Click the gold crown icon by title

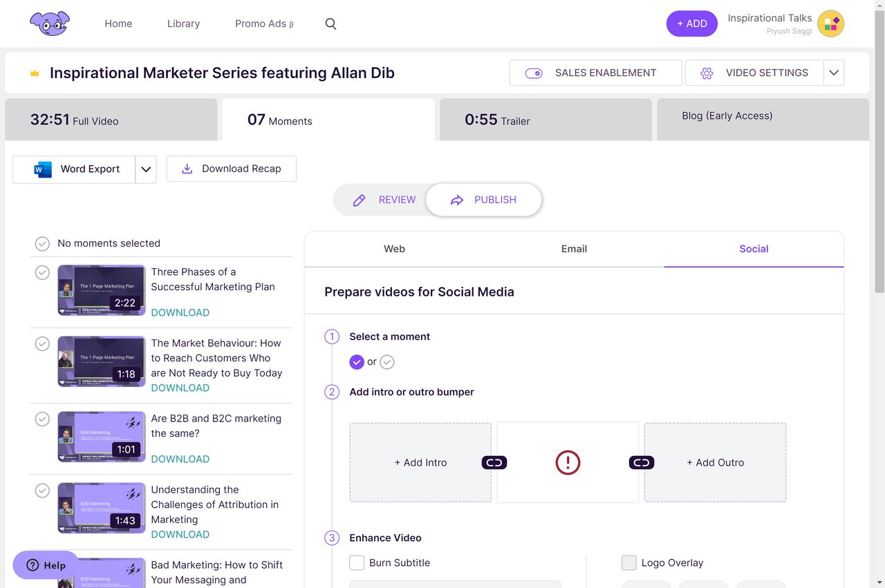pos(35,73)
